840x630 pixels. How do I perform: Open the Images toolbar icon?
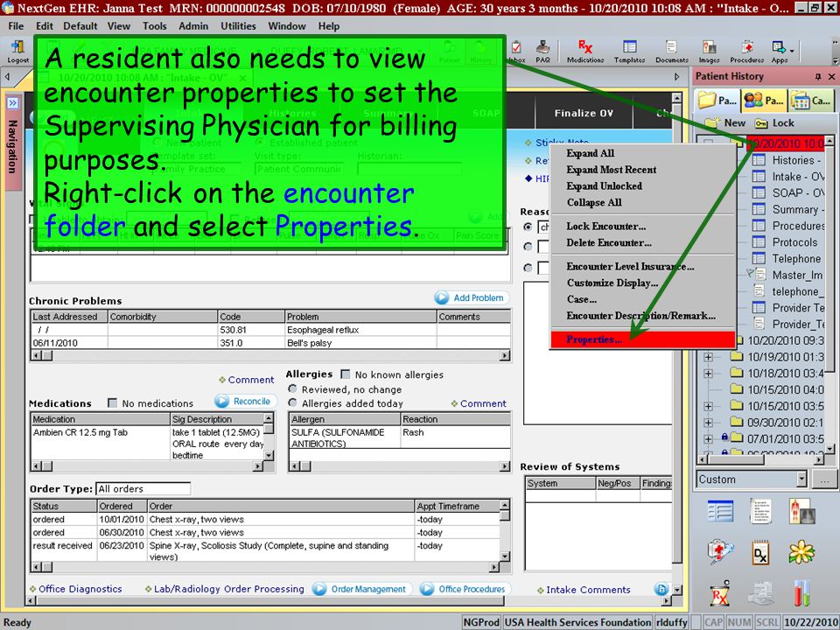[709, 52]
